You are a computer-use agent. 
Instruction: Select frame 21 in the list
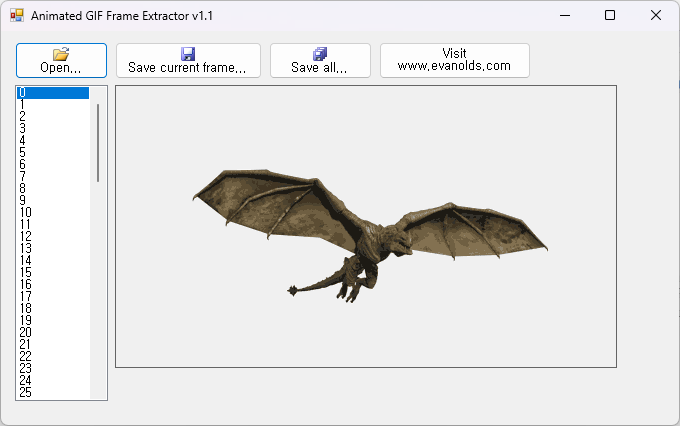click(53, 345)
